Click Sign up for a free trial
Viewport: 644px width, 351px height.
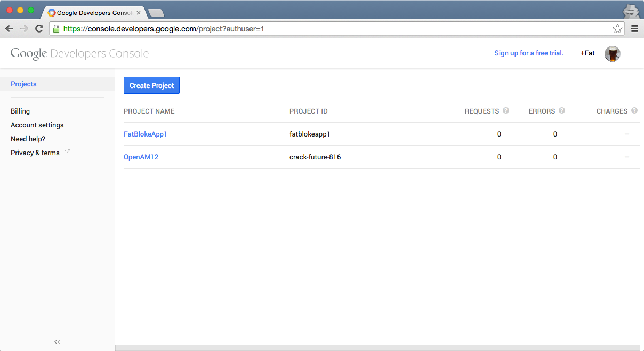(x=529, y=53)
